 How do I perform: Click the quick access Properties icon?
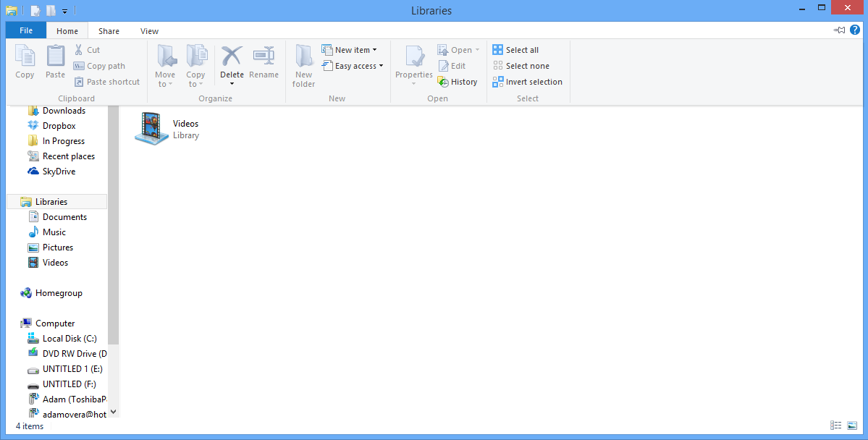[35, 11]
